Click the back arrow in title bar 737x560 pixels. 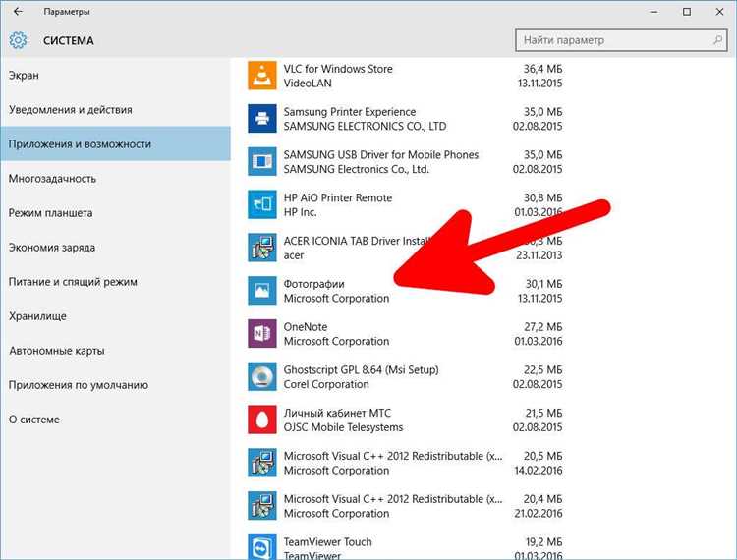click(18, 11)
